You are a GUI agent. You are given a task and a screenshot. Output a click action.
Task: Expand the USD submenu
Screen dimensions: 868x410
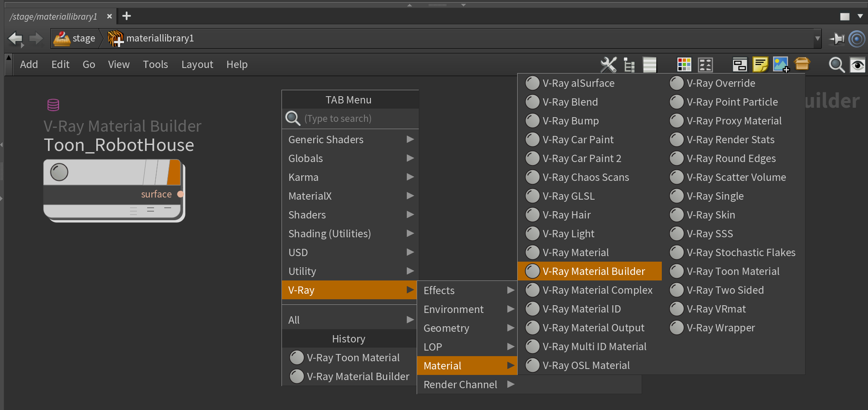350,252
